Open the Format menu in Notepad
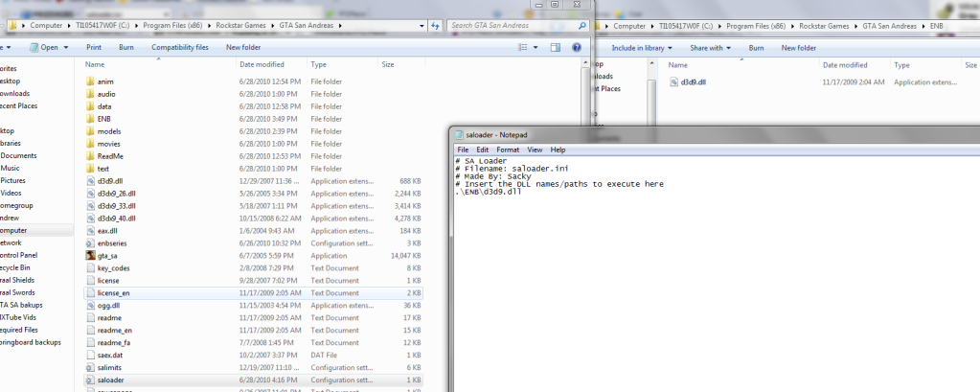The image size is (980, 392). (x=508, y=150)
